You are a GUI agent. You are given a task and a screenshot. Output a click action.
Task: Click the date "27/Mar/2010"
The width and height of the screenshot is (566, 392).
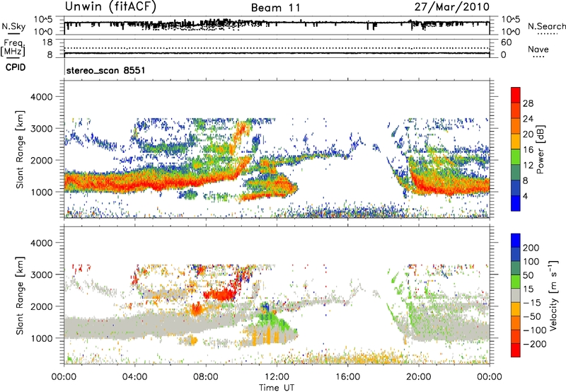pyautogui.click(x=451, y=7)
